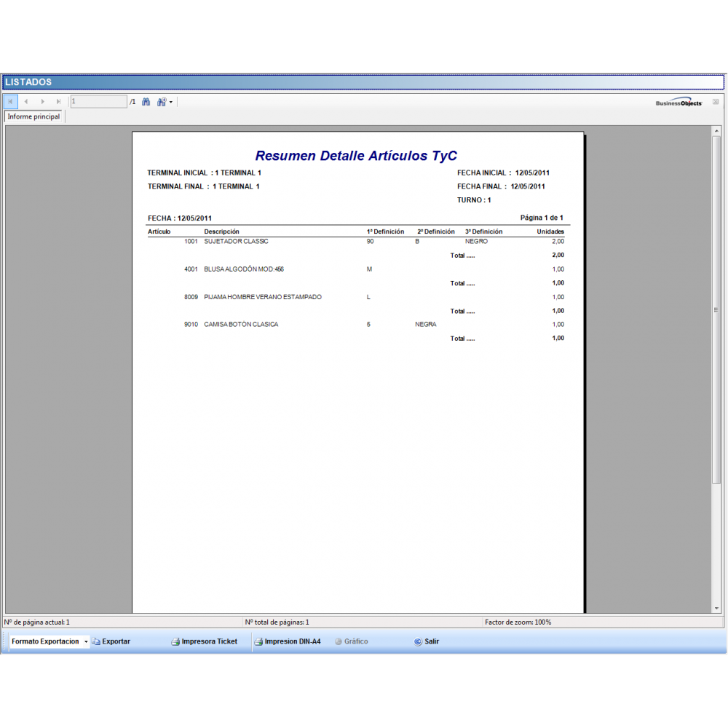Click the NEGRA definition value
The width and height of the screenshot is (728, 728).
(x=426, y=325)
